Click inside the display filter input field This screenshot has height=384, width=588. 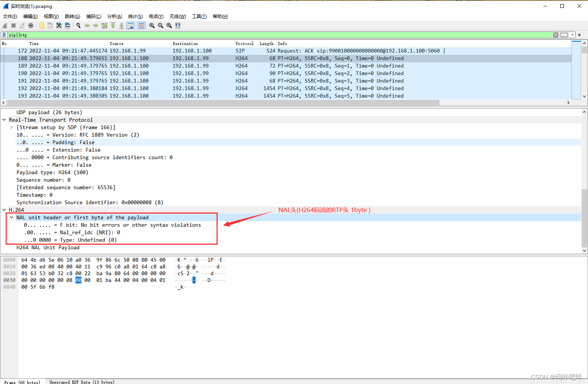150,35
